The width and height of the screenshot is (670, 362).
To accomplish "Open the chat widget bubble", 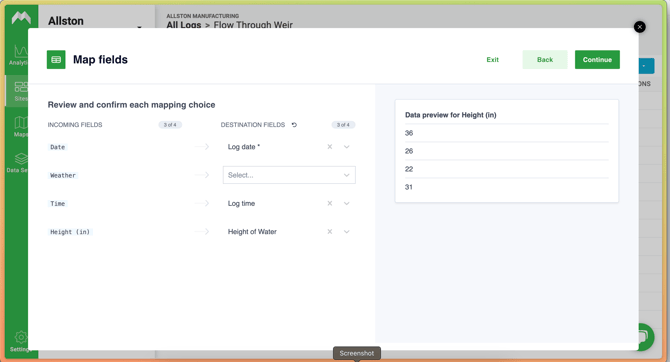I will pos(646,337).
